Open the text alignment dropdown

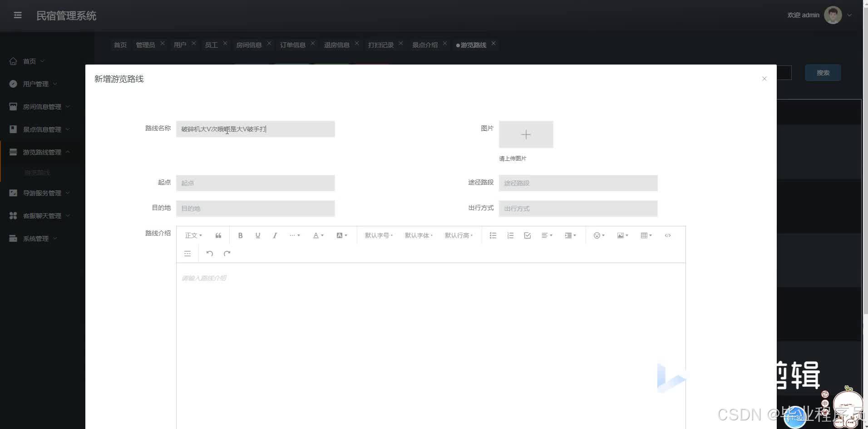(x=547, y=235)
